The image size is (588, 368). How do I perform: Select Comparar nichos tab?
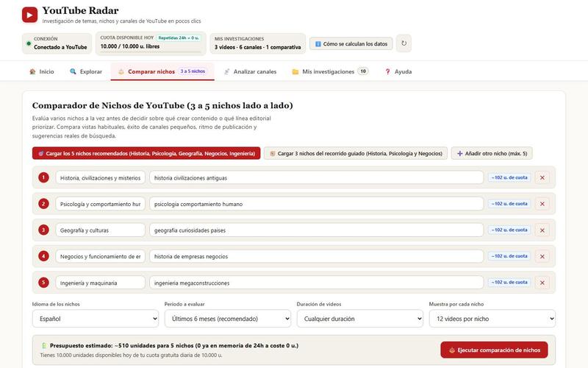[x=162, y=71]
